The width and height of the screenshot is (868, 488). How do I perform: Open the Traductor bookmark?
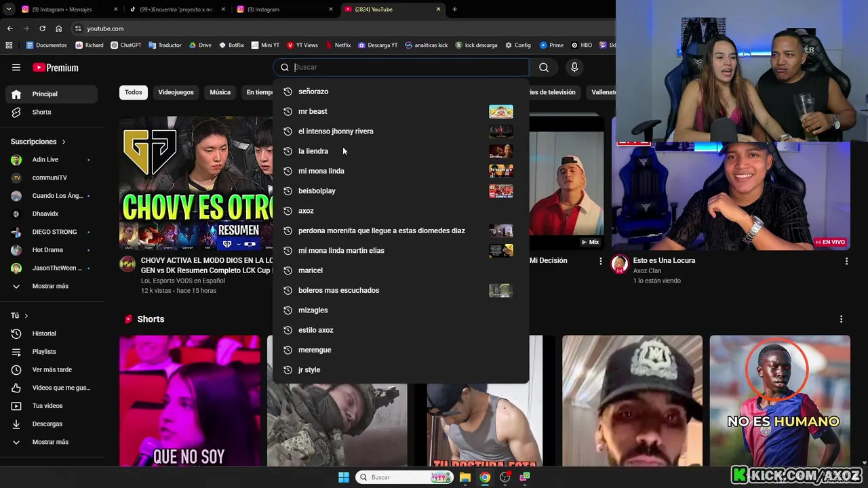point(165,45)
